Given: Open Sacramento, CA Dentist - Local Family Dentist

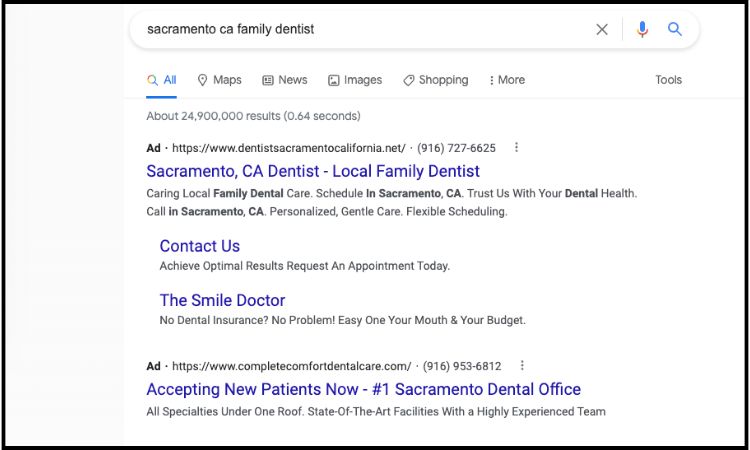Looking at the screenshot, I should click(x=313, y=171).
